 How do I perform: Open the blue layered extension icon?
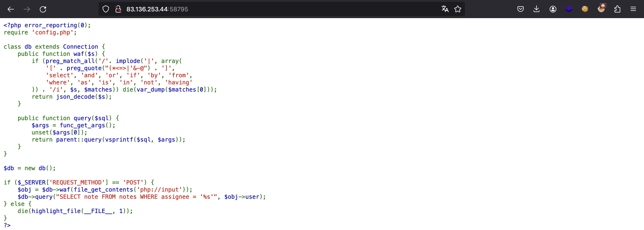(x=569, y=9)
